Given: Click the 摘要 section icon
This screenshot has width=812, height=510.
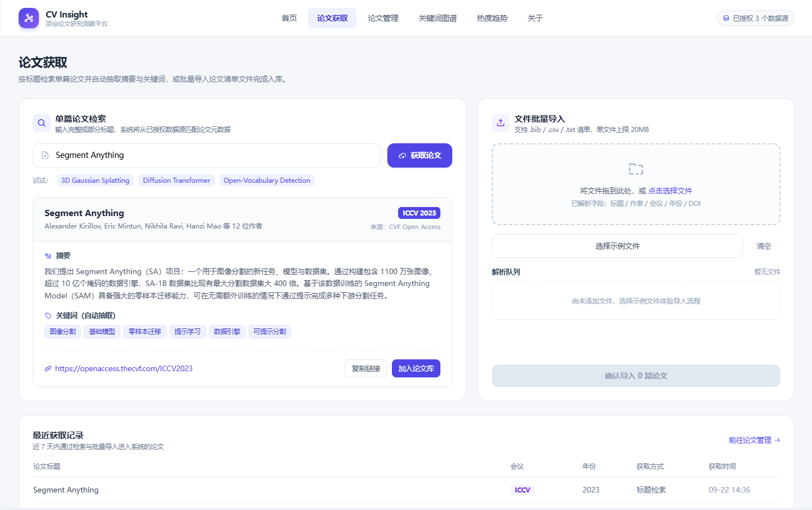Looking at the screenshot, I should [x=48, y=256].
